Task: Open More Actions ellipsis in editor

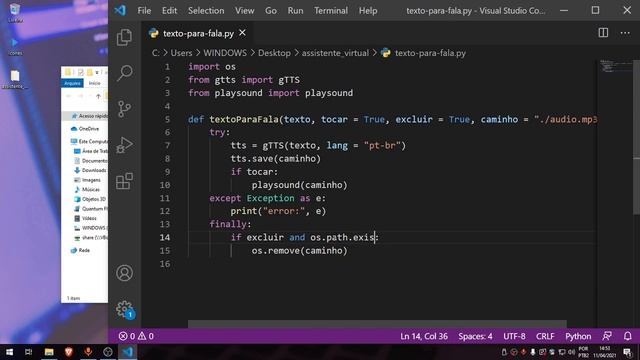Action: (x=625, y=33)
